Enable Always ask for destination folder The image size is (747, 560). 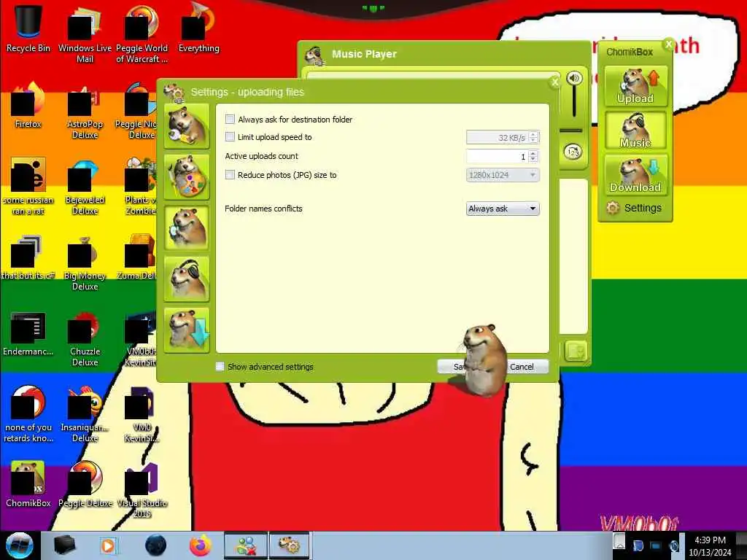[x=230, y=119]
